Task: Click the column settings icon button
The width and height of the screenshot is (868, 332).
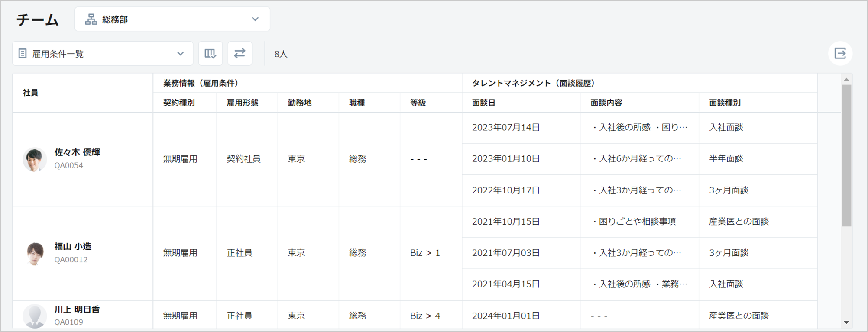Action: coord(211,54)
